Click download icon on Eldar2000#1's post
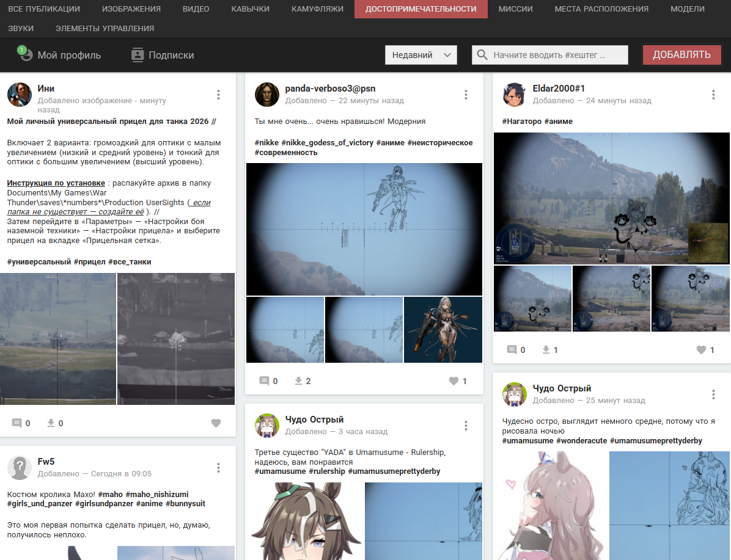 coord(546,350)
